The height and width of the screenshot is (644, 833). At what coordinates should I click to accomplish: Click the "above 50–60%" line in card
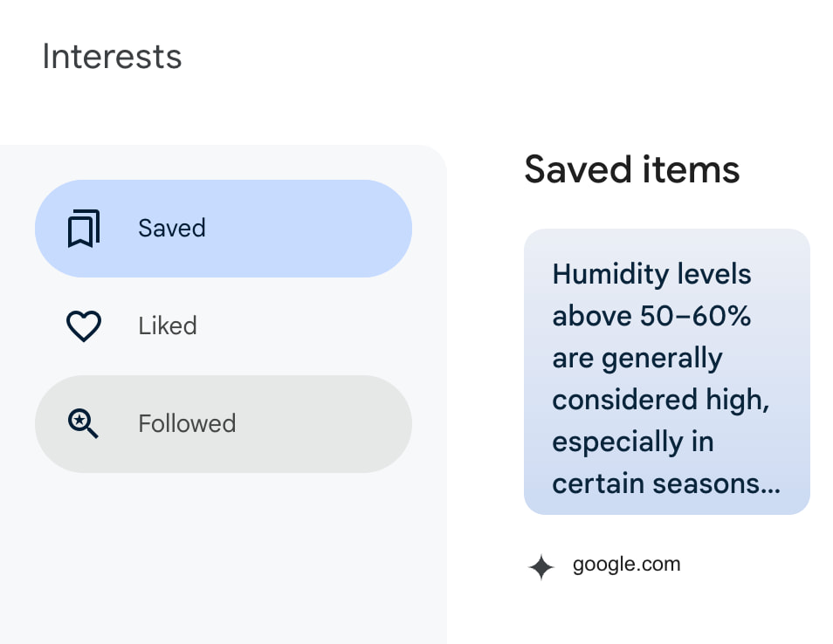(x=651, y=316)
